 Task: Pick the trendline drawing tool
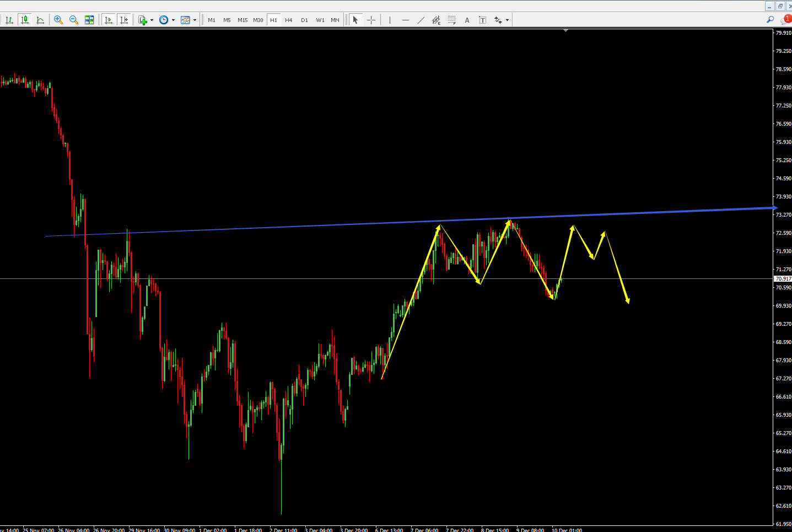pos(421,20)
